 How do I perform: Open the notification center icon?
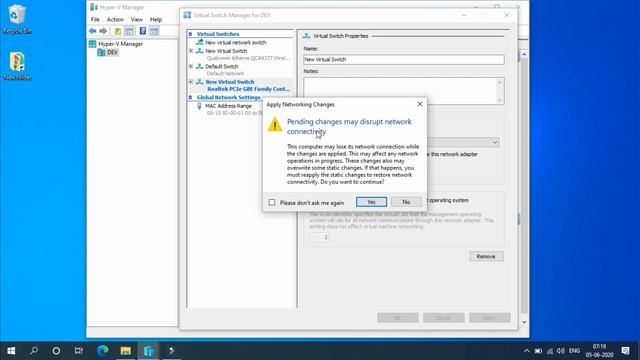pos(625,351)
